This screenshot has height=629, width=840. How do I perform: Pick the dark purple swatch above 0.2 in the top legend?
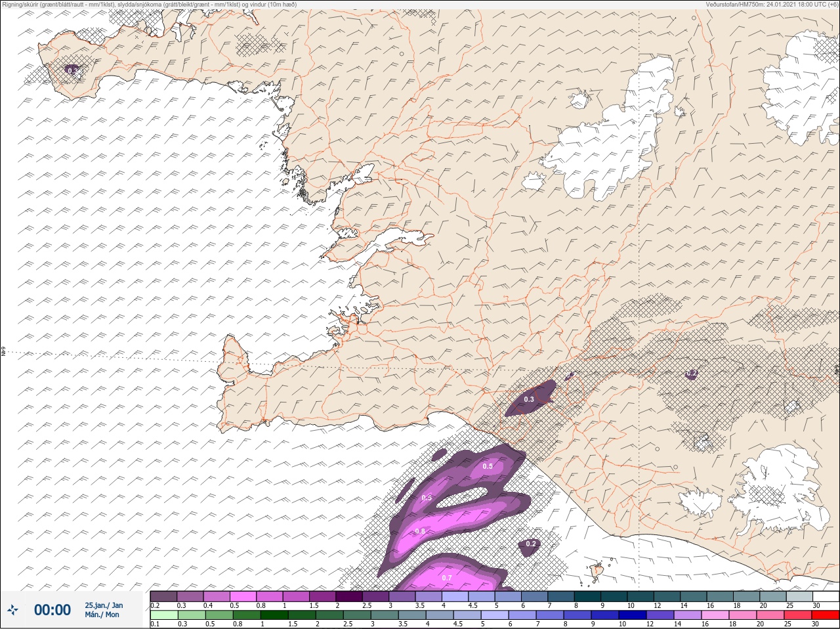(163, 596)
